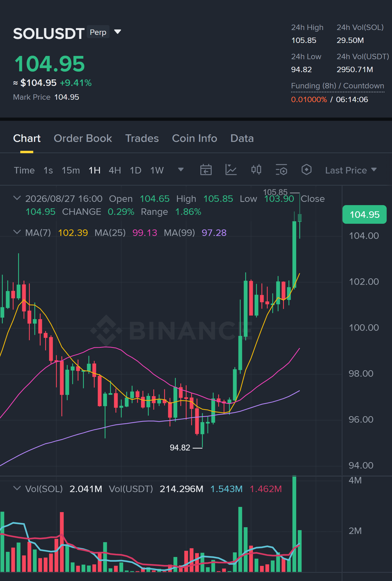392x581 pixels.
Task: Select the 1H chart interval
Action: 94,170
